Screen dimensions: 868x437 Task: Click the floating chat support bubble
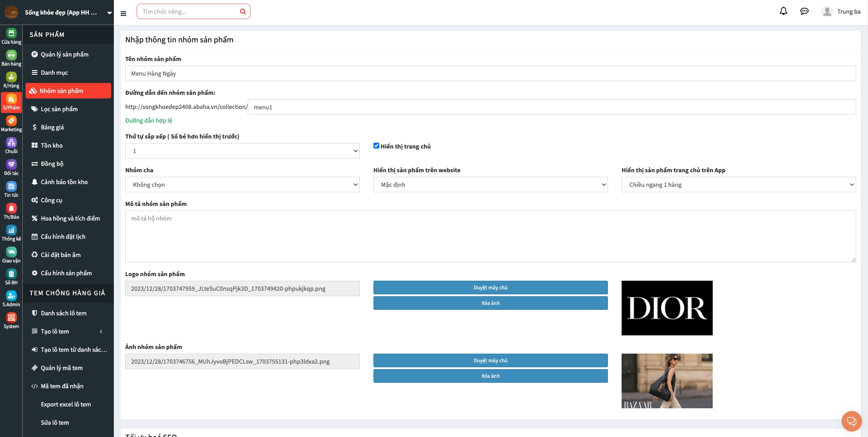[x=851, y=421]
